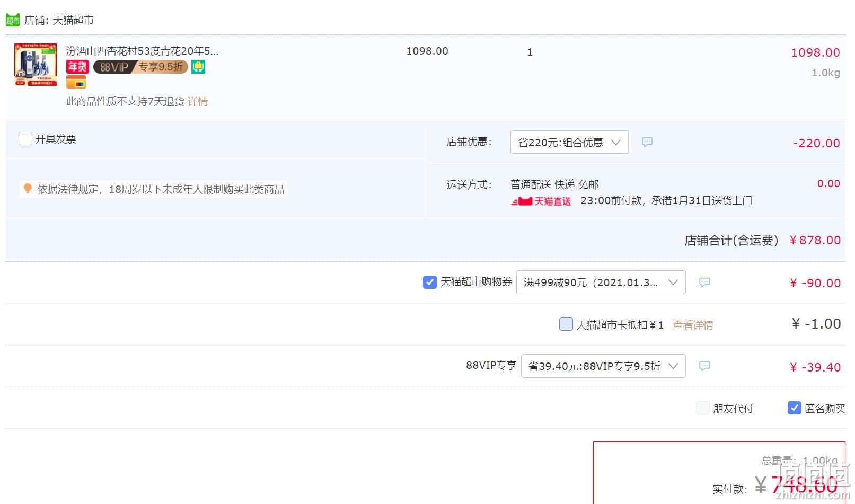The height and width of the screenshot is (504, 855).
Task: Enable the 朋友代付 checkbox
Action: [x=703, y=408]
